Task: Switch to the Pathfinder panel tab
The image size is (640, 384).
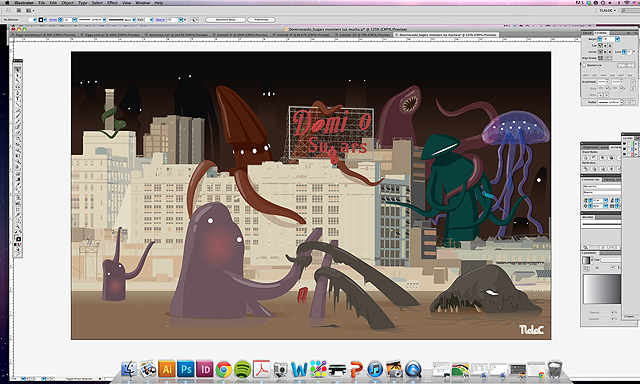Action: (x=615, y=147)
